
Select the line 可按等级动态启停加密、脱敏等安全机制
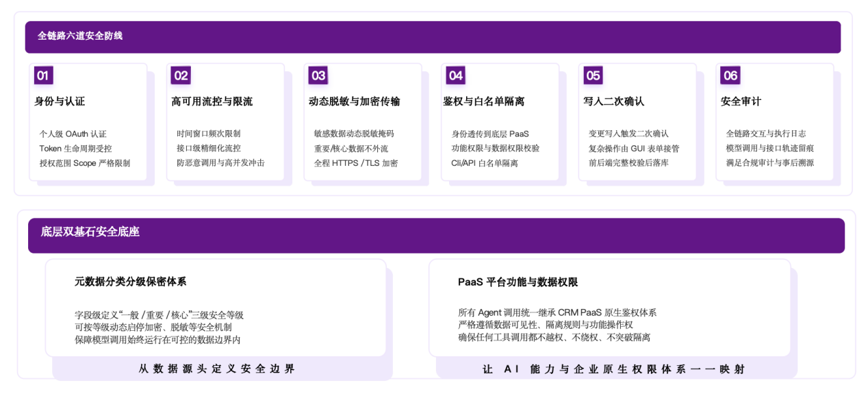(x=153, y=327)
